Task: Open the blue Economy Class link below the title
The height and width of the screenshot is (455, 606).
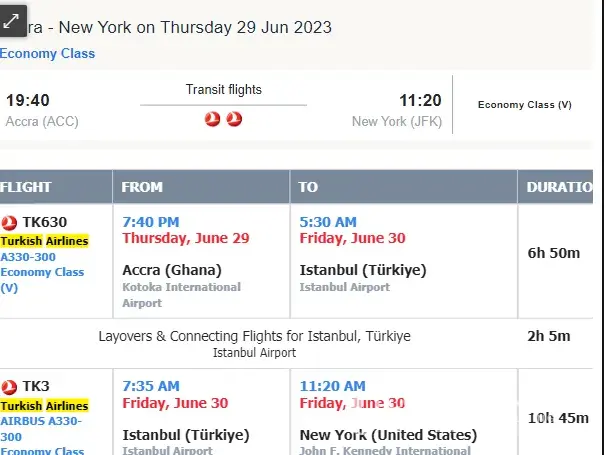Action: pos(48,53)
